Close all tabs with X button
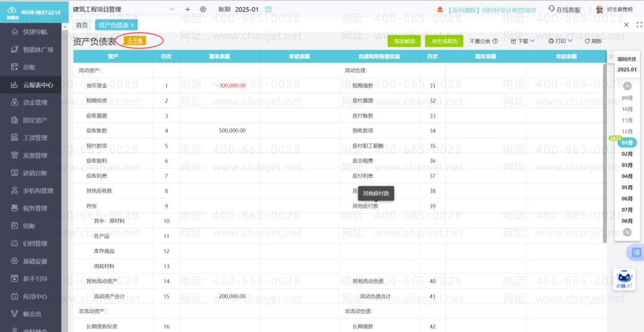The image size is (644, 332). 626,24
